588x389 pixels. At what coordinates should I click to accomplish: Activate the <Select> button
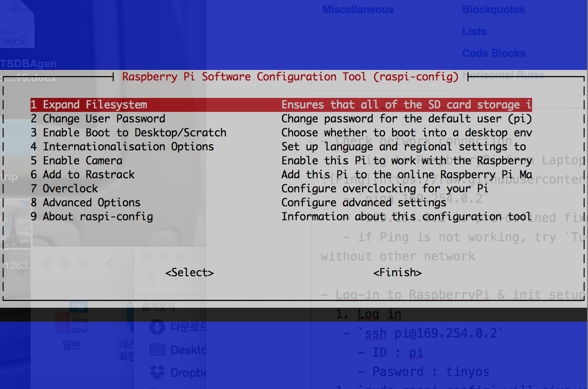190,273
